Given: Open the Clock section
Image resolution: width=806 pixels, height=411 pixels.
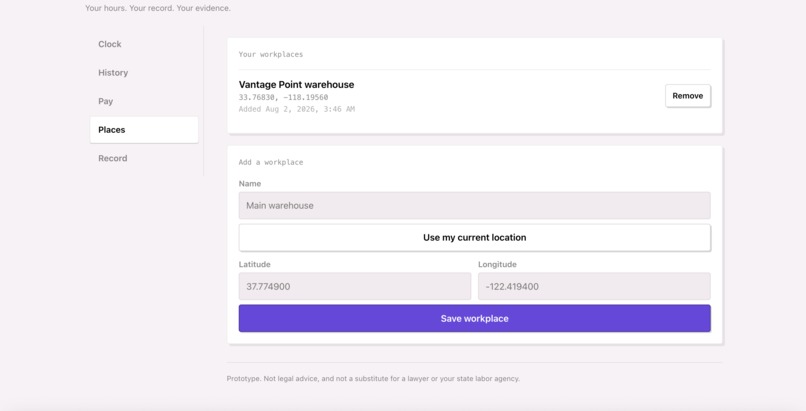Looking at the screenshot, I should pyautogui.click(x=144, y=44).
